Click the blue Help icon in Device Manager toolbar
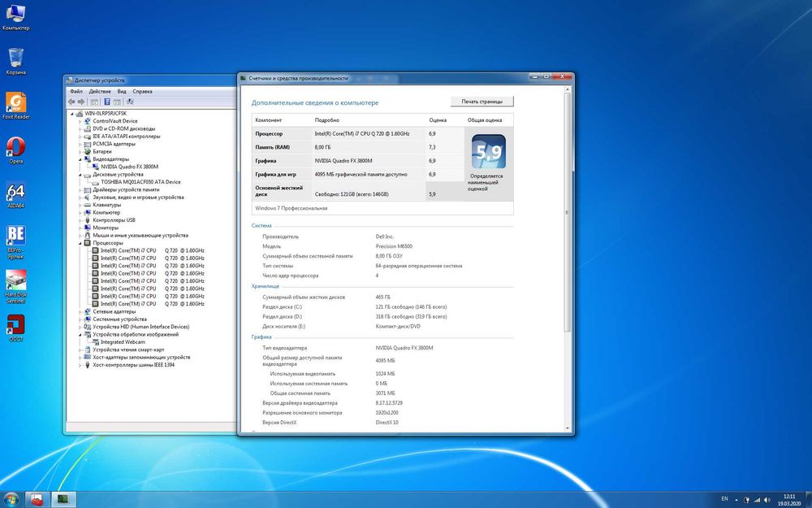812x508 pixels. click(x=106, y=102)
